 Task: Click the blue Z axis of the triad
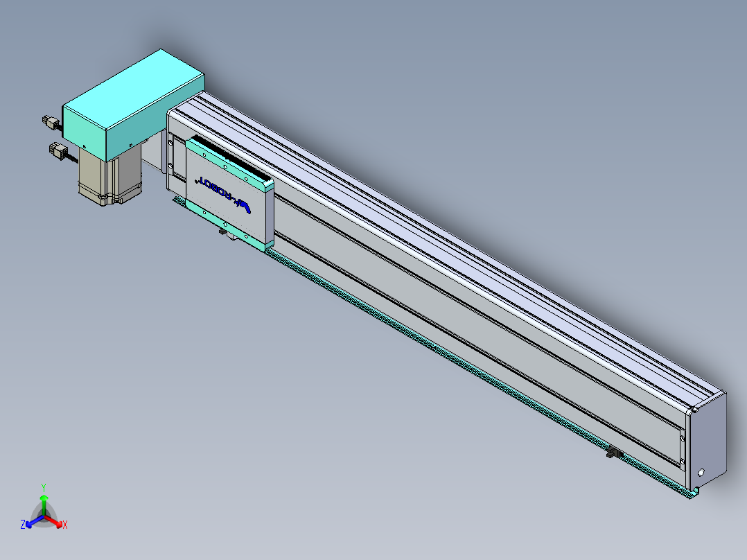[35, 521]
